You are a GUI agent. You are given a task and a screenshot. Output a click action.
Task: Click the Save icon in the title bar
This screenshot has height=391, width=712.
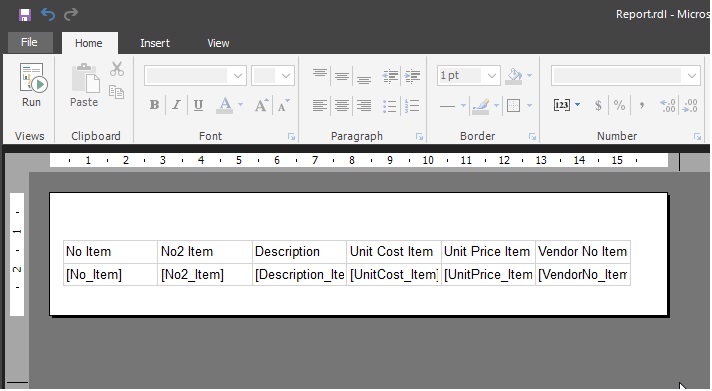click(25, 15)
